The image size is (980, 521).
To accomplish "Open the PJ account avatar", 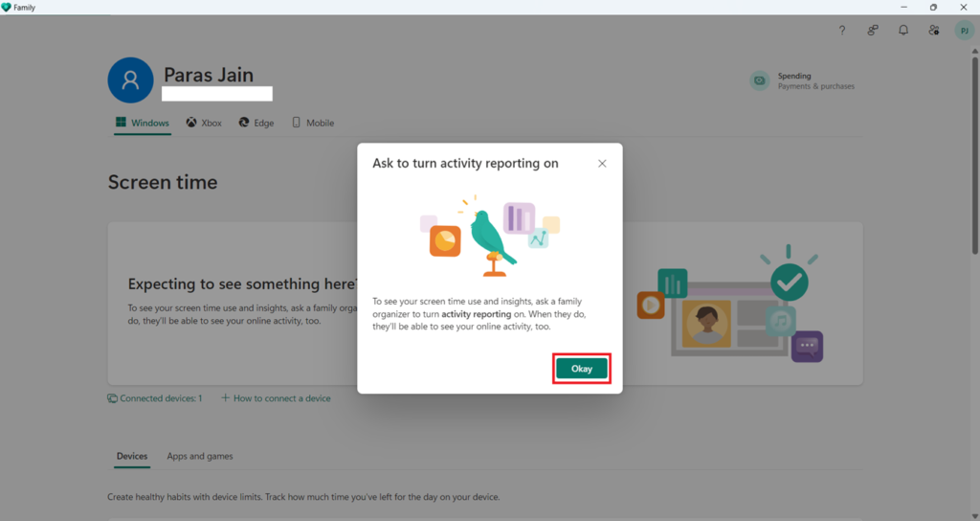I will (965, 30).
